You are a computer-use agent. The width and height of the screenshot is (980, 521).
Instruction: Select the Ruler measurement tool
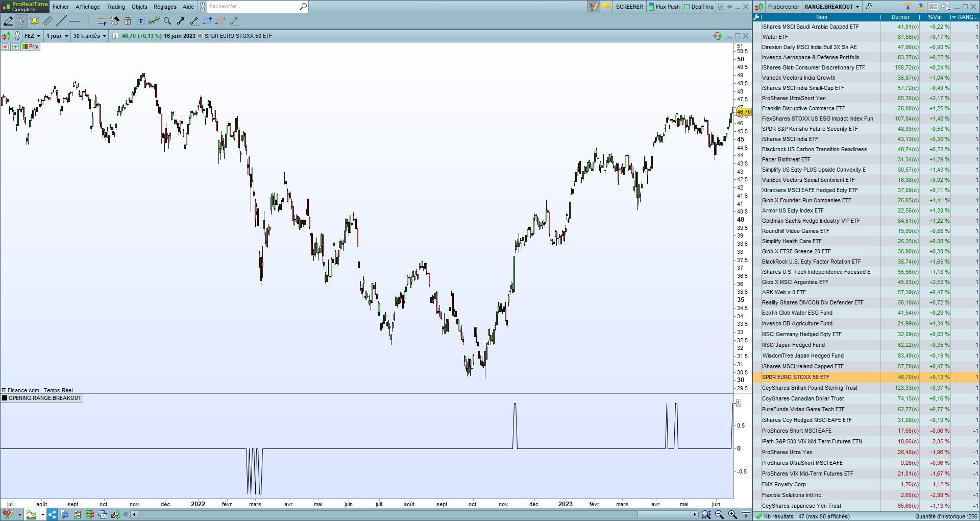pos(48,21)
